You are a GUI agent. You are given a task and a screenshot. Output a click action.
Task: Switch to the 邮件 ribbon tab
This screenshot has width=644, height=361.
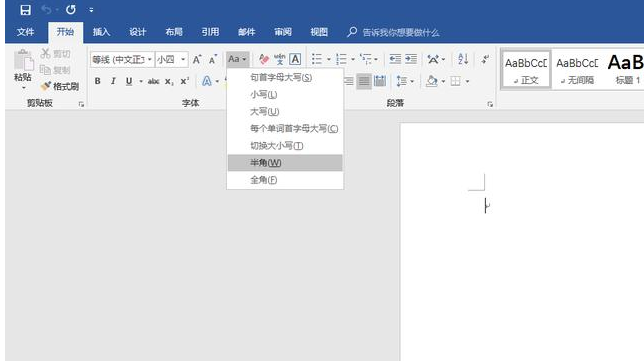[x=246, y=32]
